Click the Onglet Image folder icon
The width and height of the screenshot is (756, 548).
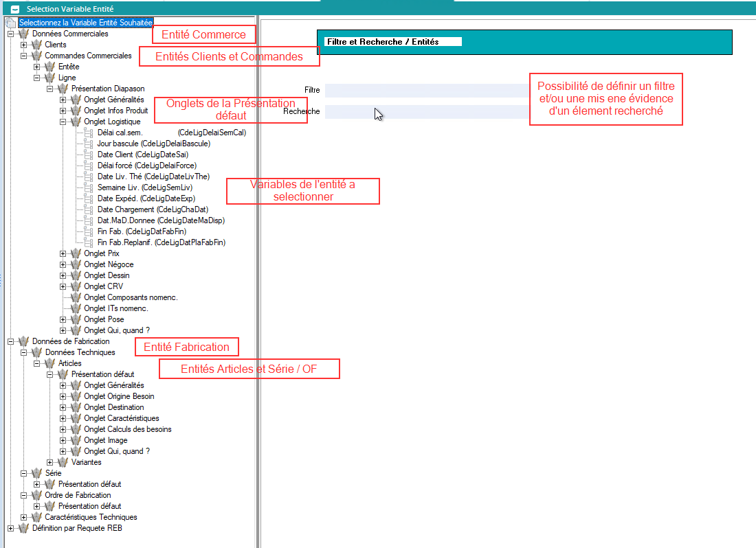76,440
